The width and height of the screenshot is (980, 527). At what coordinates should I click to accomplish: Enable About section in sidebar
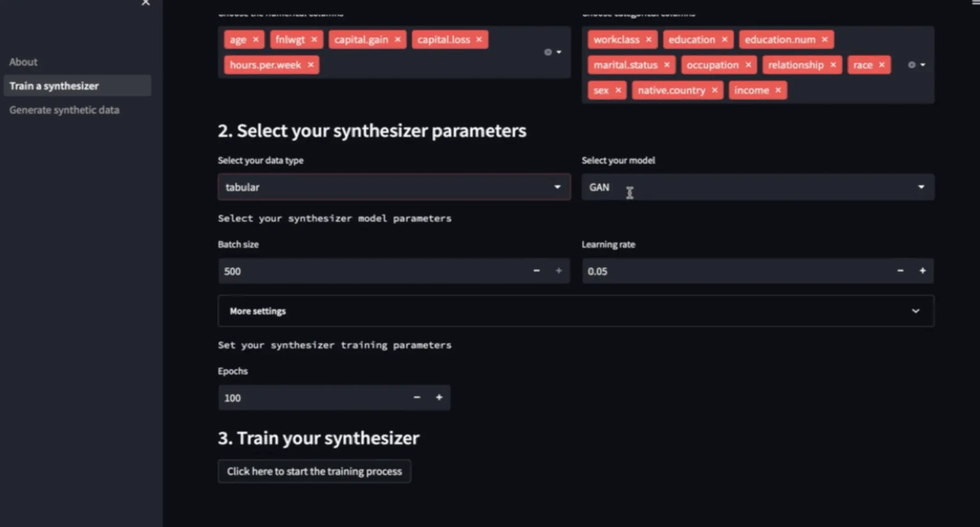pyautogui.click(x=23, y=61)
